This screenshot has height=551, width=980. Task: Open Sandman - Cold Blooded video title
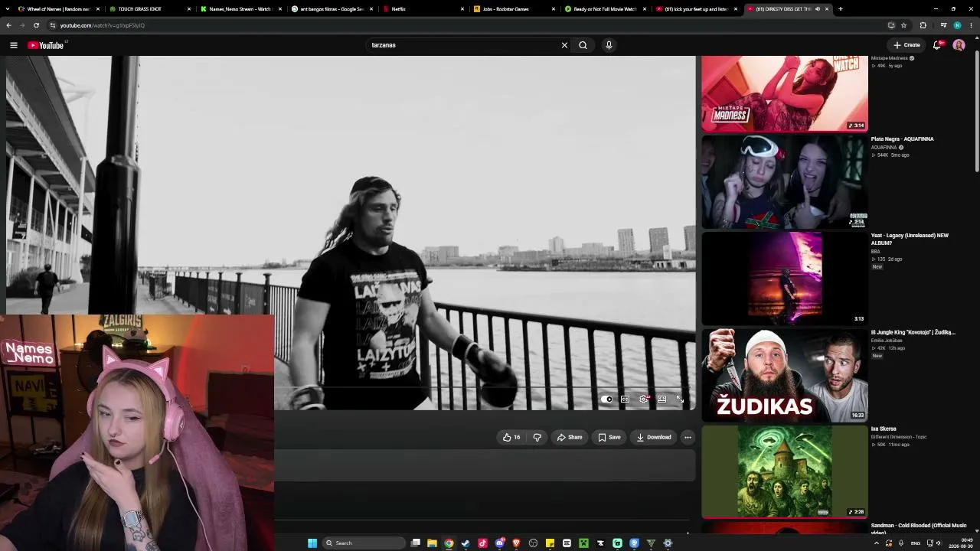point(919,528)
